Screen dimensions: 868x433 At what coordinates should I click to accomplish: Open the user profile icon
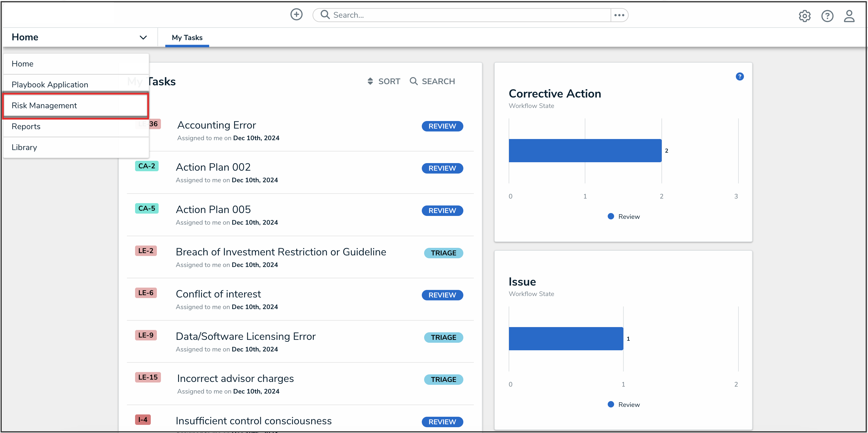849,16
